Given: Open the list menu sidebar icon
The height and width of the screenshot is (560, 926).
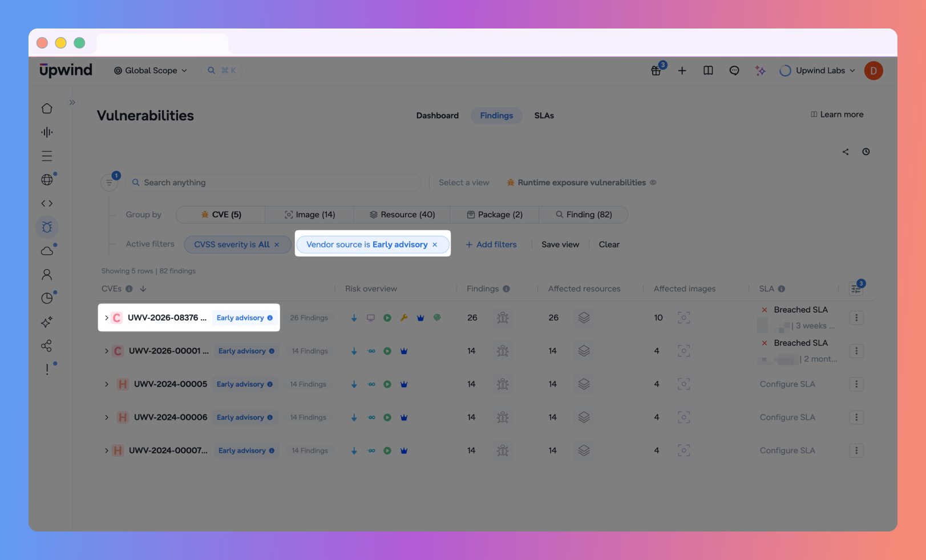Looking at the screenshot, I should [47, 156].
